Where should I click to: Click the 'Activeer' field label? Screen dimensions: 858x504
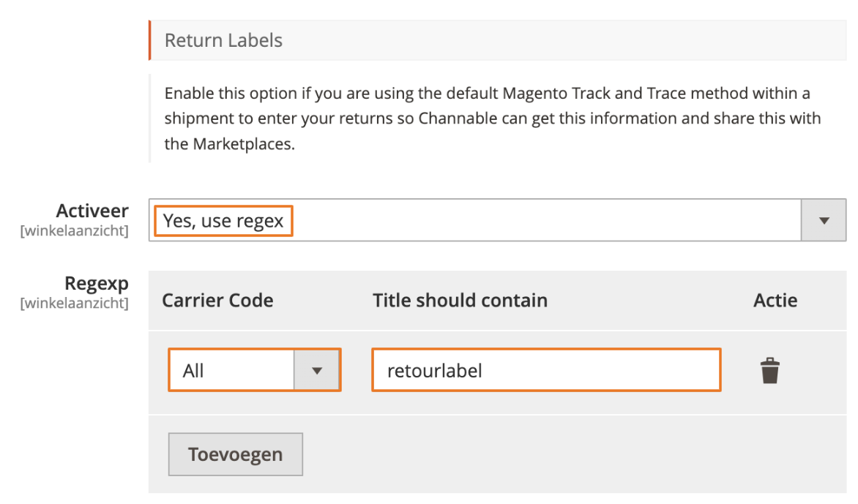click(92, 211)
